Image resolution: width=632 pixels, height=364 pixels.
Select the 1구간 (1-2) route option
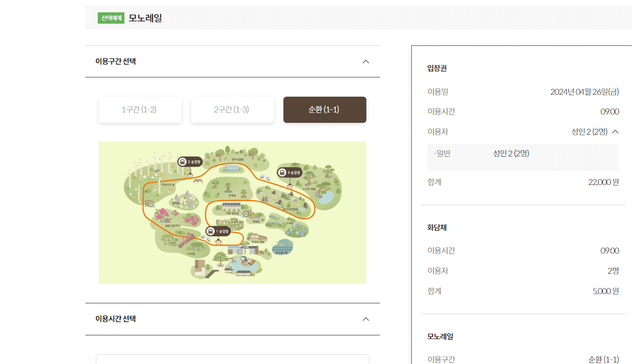(140, 109)
